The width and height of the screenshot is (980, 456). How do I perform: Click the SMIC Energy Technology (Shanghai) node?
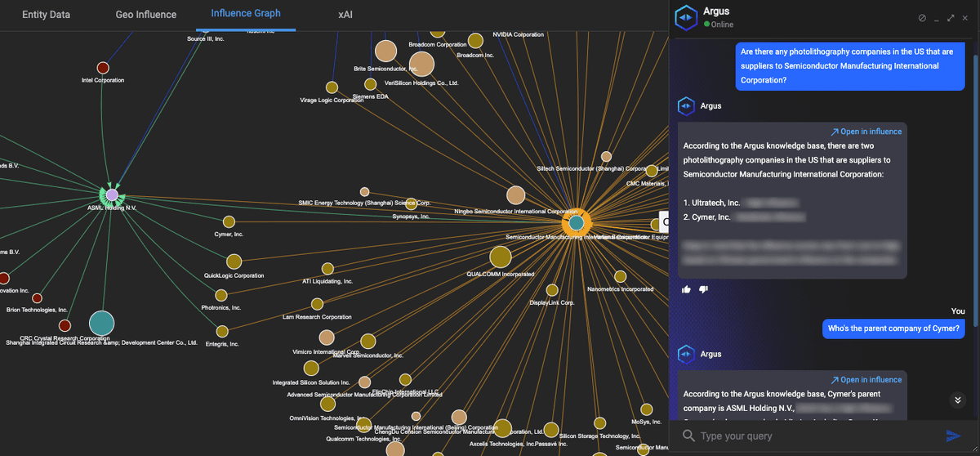click(x=365, y=192)
